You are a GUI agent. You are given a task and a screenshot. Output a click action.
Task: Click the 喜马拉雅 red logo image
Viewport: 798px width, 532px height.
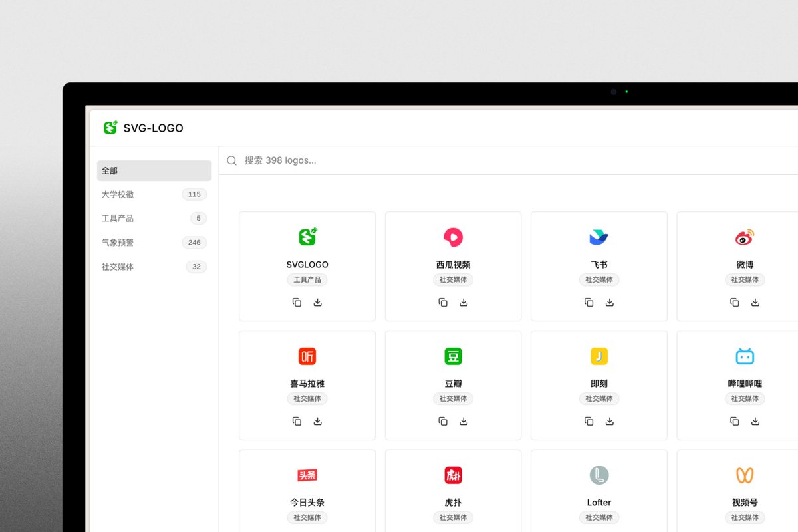(x=307, y=356)
